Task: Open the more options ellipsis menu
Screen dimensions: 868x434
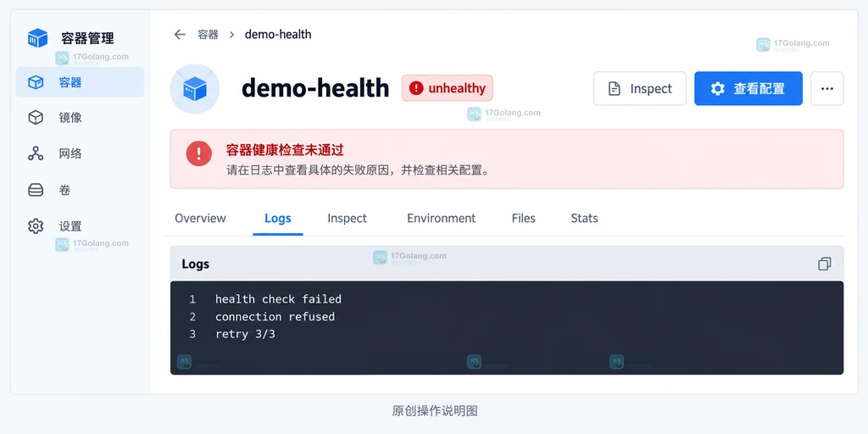Action: [x=827, y=88]
